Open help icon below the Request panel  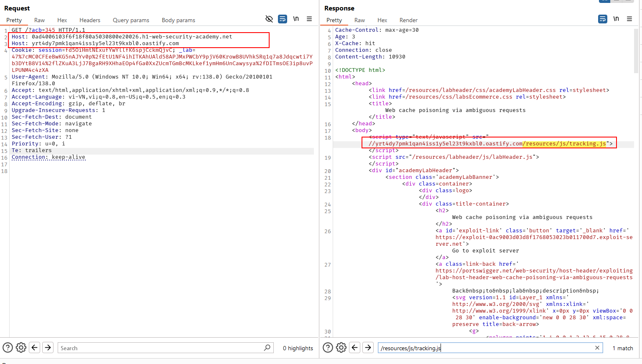(x=8, y=348)
